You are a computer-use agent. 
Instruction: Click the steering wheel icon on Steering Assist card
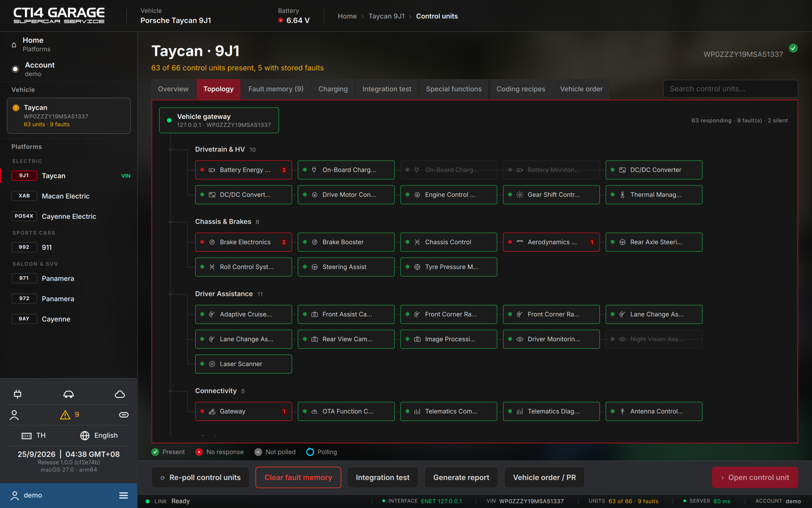(315, 267)
